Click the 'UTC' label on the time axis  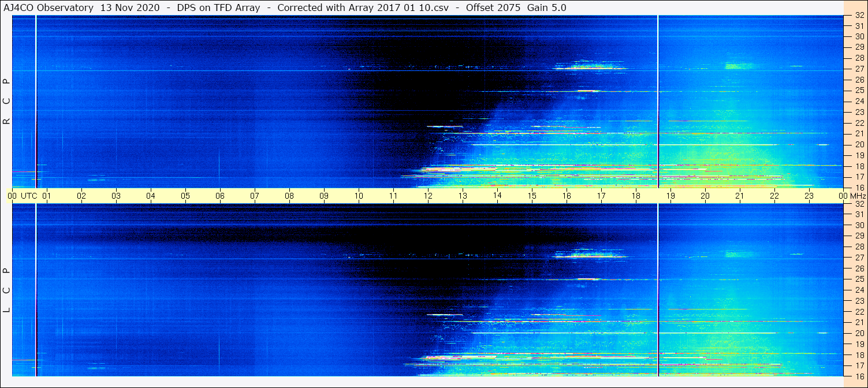pos(29,196)
